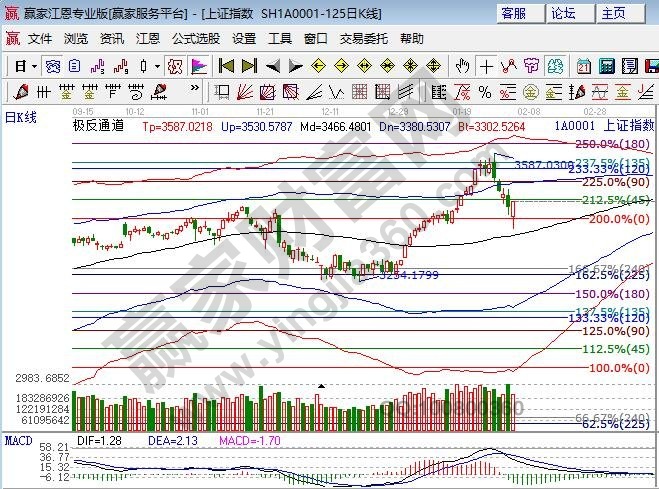This screenshot has height=489, width=659.
Task: Open the 公式选股 menu
Action: pos(195,39)
